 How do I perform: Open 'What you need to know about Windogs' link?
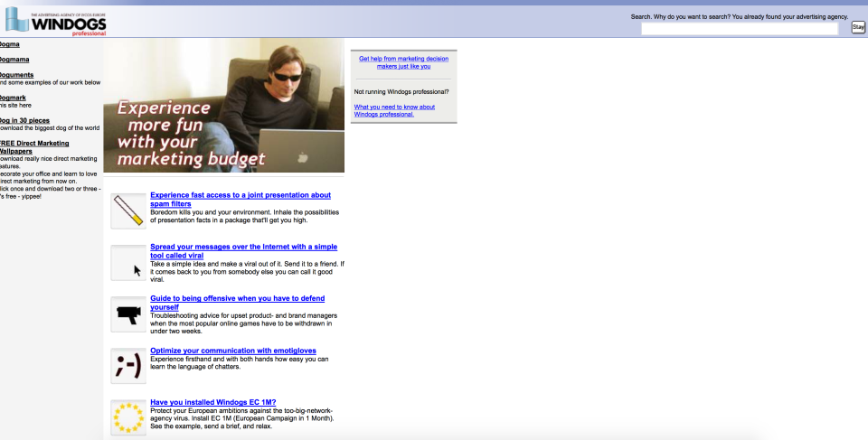394,110
